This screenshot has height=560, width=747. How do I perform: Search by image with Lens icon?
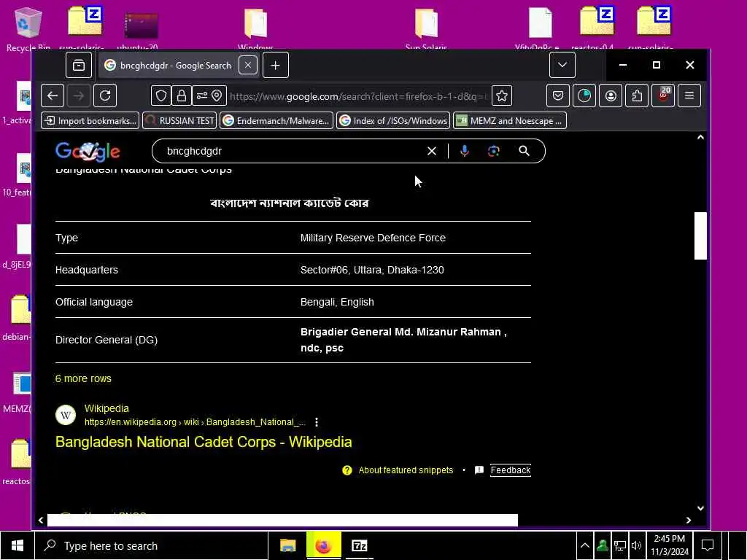tap(494, 152)
